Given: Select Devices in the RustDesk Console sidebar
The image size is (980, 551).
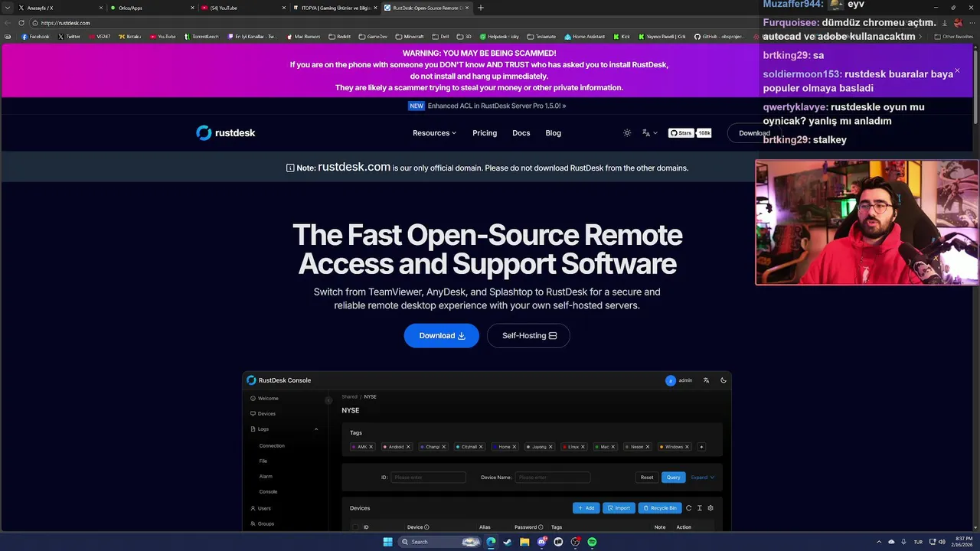Looking at the screenshot, I should point(263,414).
